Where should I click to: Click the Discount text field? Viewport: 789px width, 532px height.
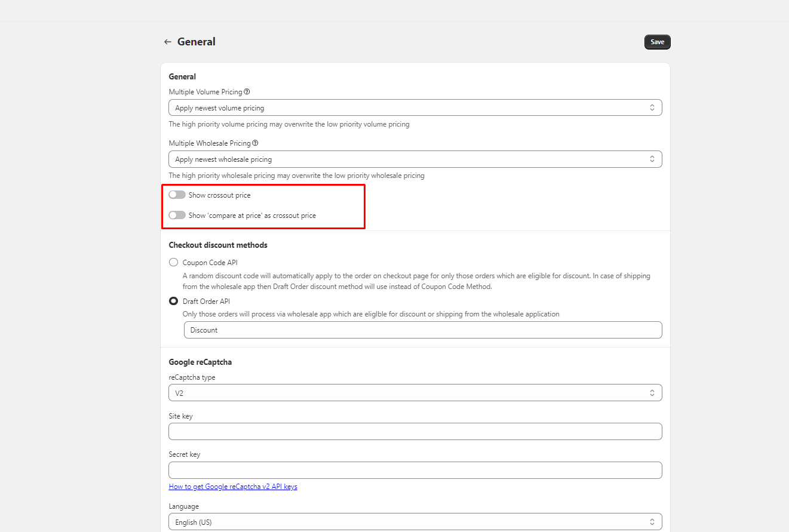pos(422,330)
